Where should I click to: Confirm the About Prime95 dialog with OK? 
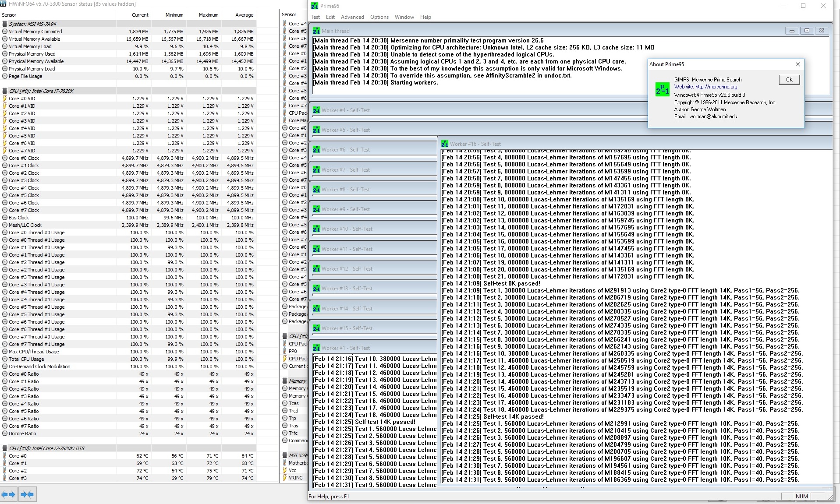[x=789, y=80]
